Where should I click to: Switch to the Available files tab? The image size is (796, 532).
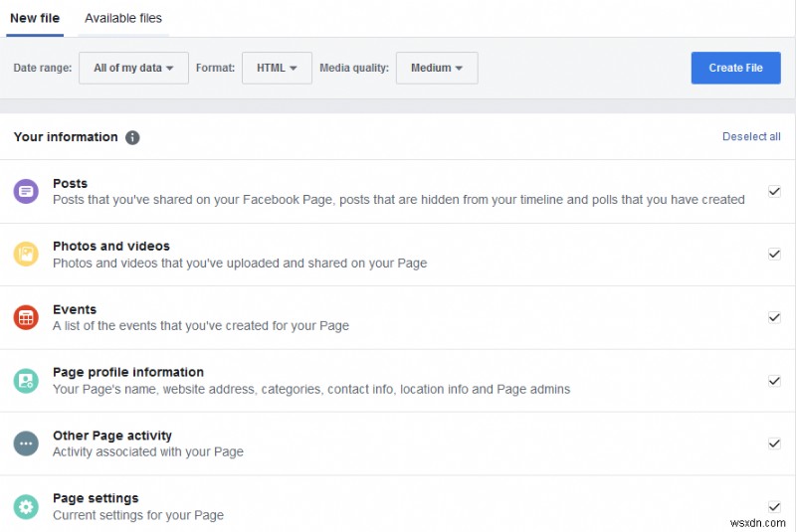[123, 18]
